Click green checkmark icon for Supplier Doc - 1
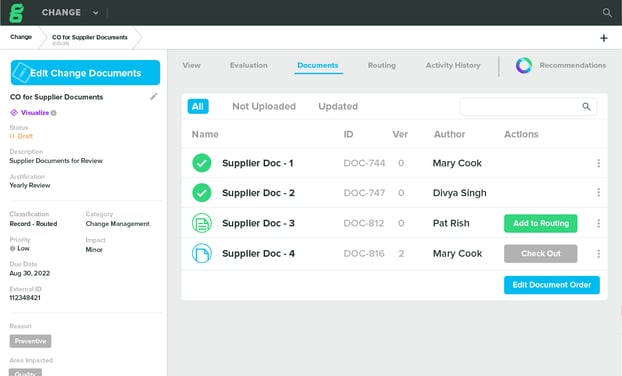The image size is (622, 376). click(x=202, y=163)
